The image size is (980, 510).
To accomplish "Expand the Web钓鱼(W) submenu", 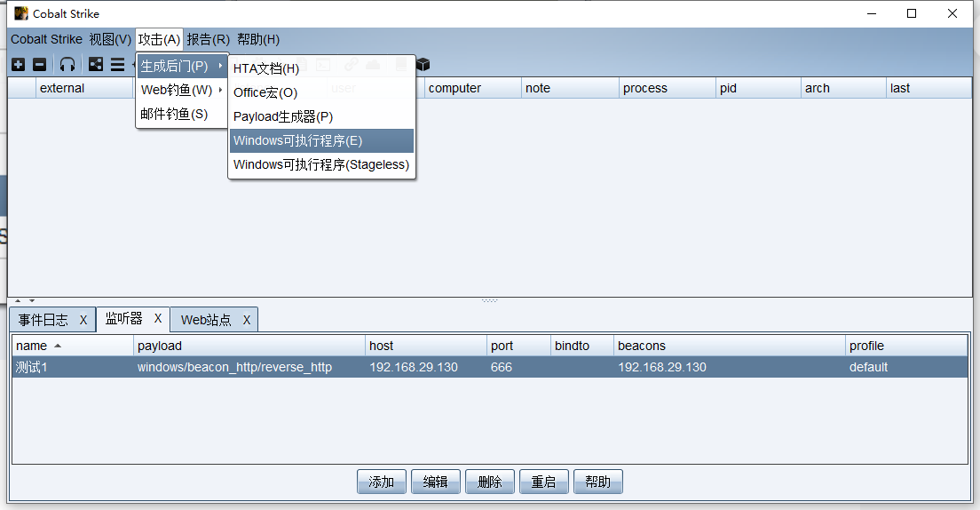I will [x=181, y=90].
